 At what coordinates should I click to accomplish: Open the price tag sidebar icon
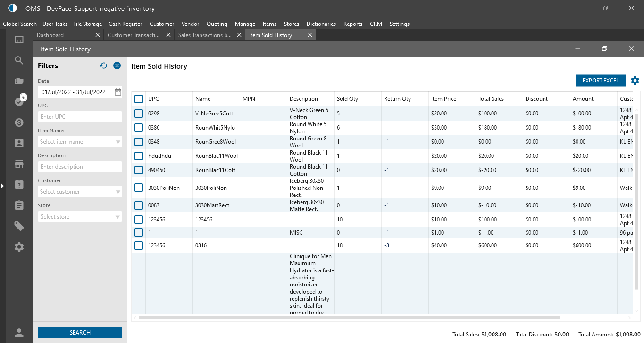pyautogui.click(x=19, y=227)
